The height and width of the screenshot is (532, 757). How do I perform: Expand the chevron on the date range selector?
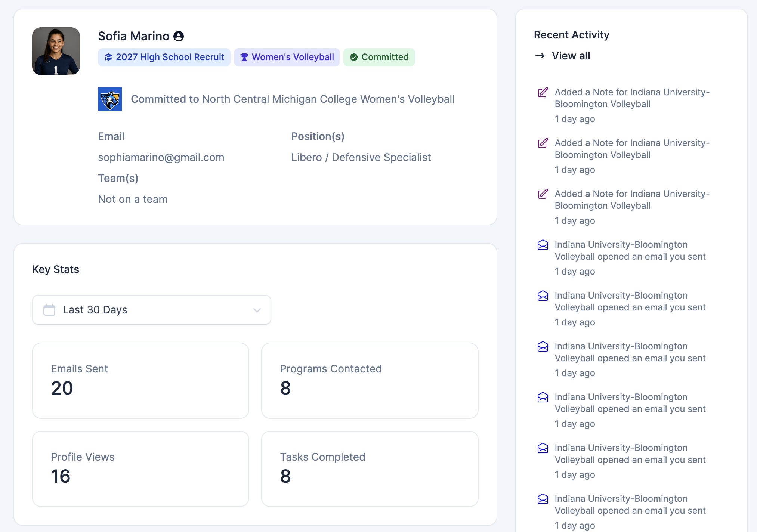[256, 310]
